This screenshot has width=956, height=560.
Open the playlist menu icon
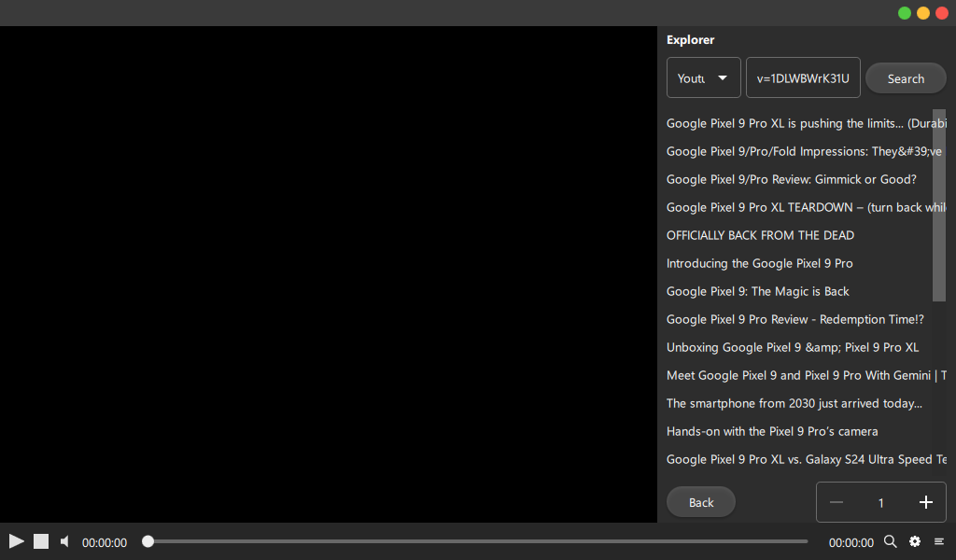(939, 541)
